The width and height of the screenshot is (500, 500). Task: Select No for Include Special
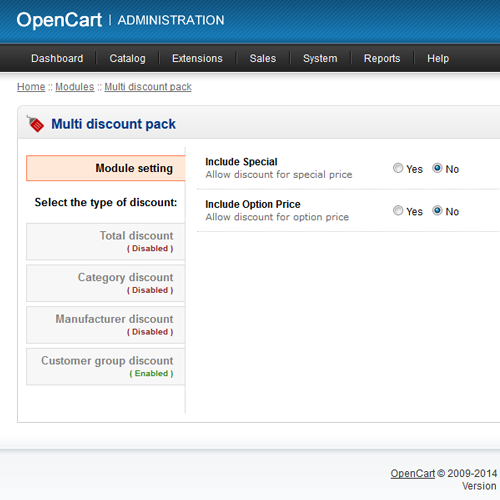437,168
